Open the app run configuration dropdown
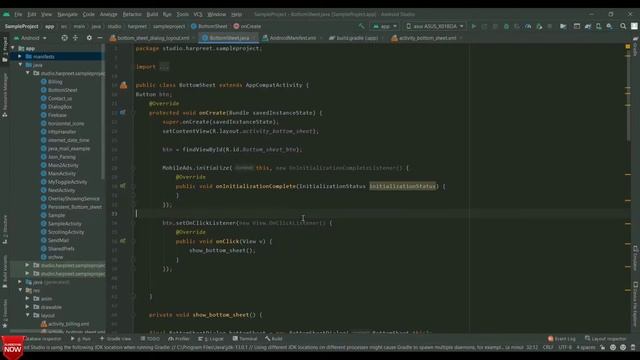640x360 pixels. [x=385, y=26]
